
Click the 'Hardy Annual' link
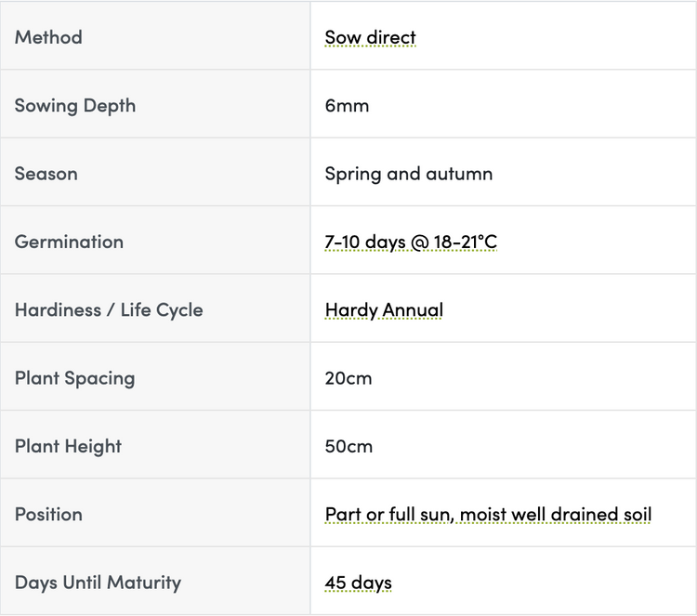point(384,310)
